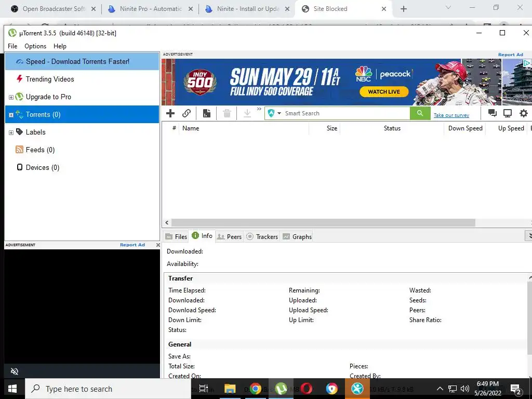
Task: Click the Remote monitor toolbar icon
Action: (508, 113)
